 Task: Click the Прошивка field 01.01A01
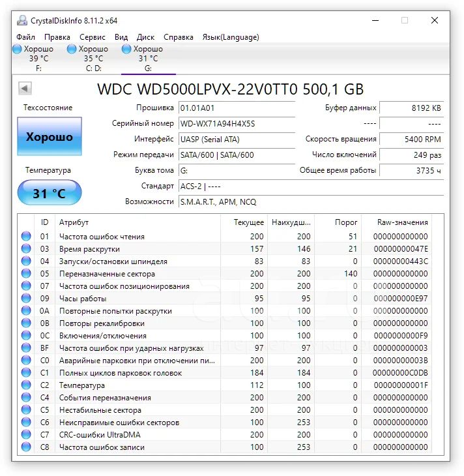pyautogui.click(x=237, y=108)
